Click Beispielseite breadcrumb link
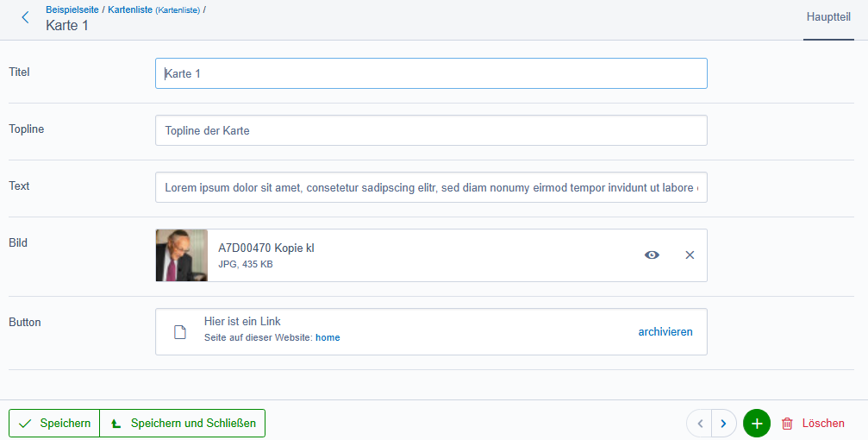The height and width of the screenshot is (440, 868). click(72, 9)
